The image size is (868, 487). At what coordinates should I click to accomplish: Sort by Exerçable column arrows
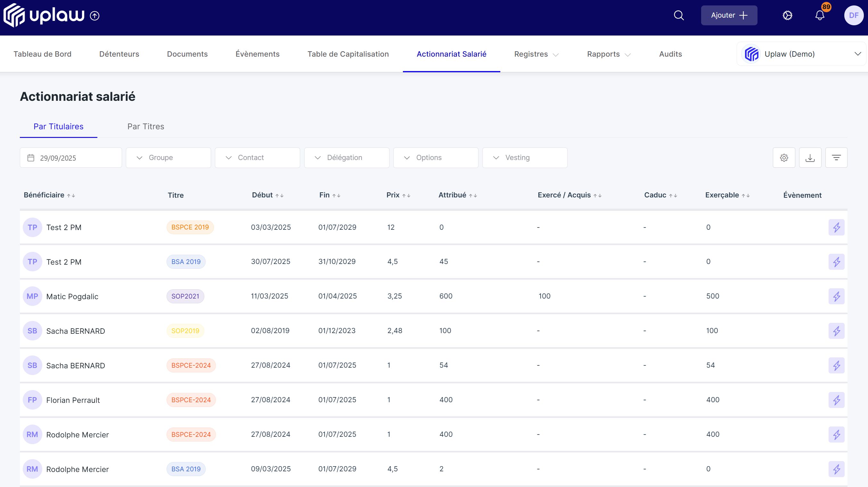[x=746, y=196]
